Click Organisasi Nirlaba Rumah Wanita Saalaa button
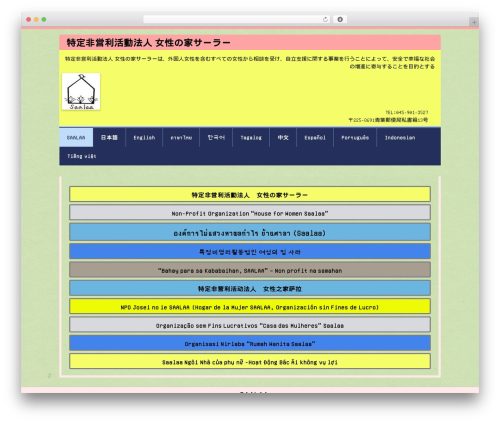 (250, 343)
